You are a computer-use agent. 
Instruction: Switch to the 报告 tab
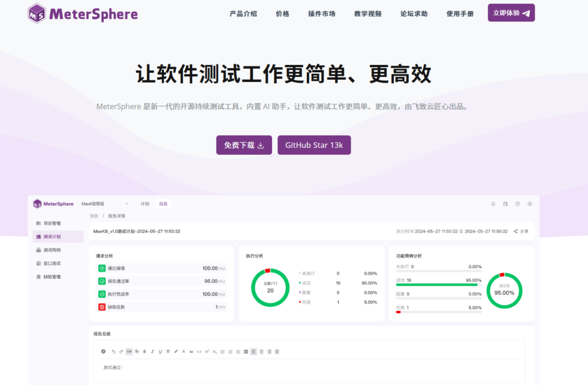[163, 204]
